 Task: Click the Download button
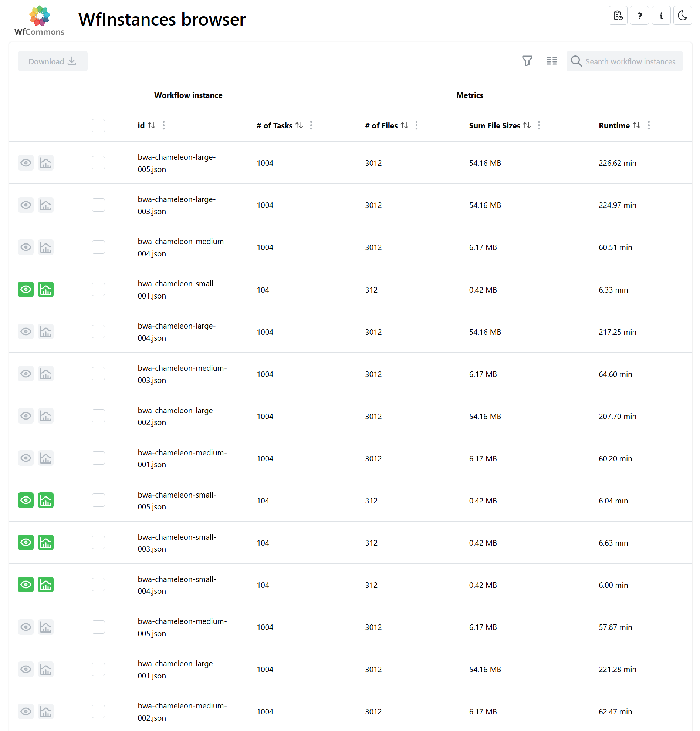click(53, 61)
